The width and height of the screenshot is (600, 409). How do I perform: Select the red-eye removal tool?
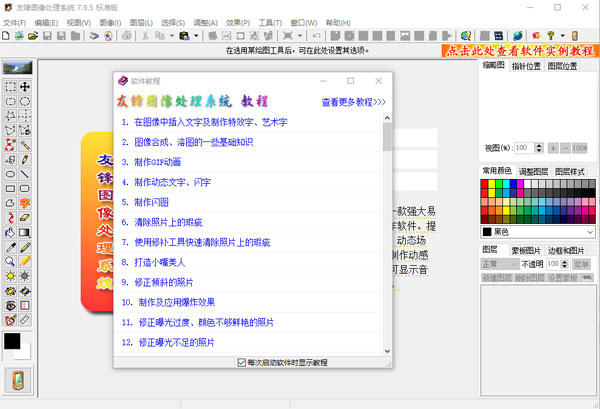click(10, 304)
